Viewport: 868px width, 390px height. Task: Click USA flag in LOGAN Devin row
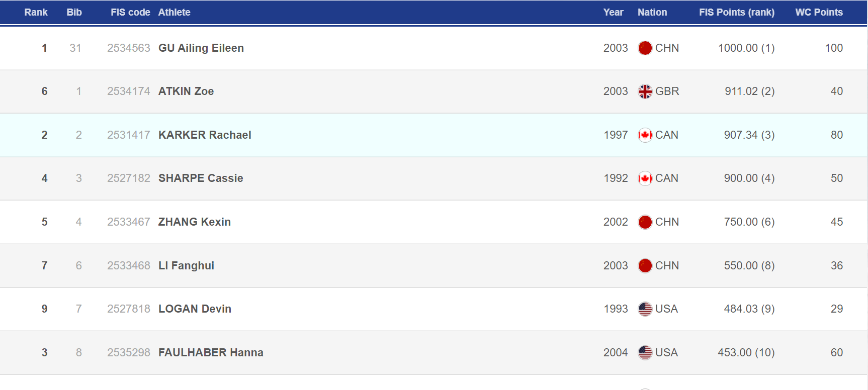(x=645, y=309)
